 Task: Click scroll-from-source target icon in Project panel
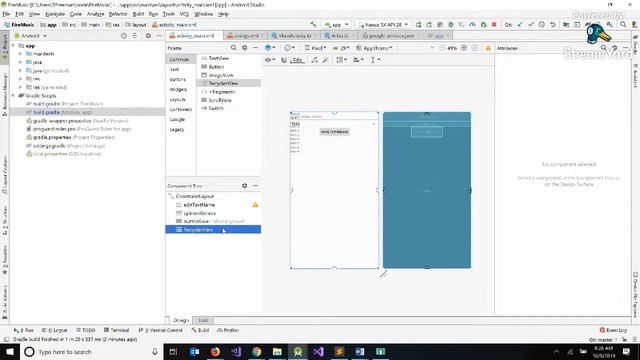[x=124, y=36]
